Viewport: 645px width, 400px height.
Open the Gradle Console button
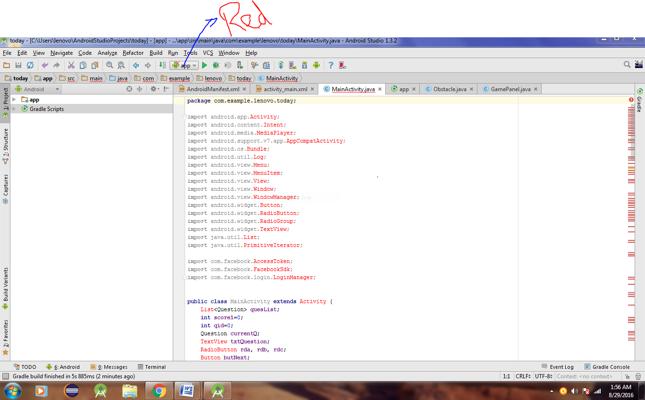point(607,367)
